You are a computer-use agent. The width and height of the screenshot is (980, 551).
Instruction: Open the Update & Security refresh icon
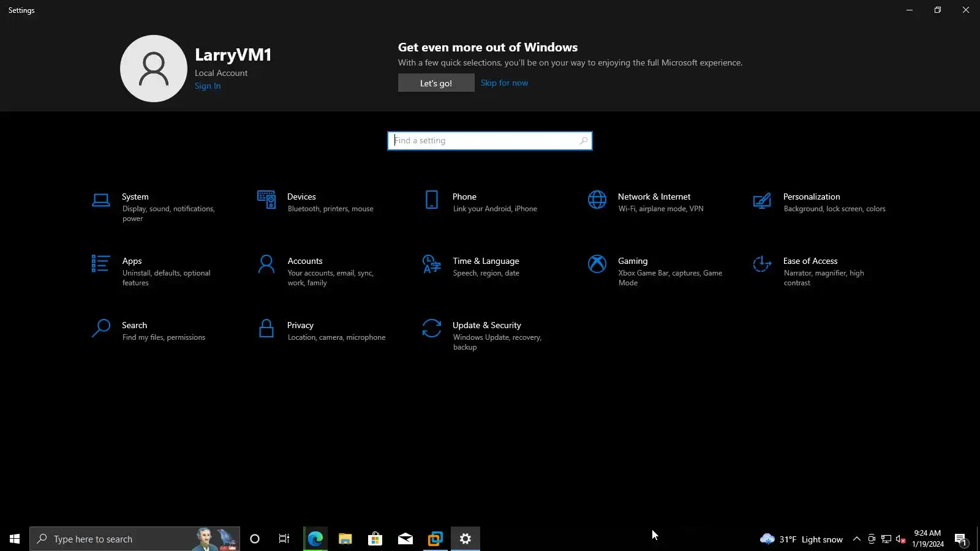(x=432, y=328)
